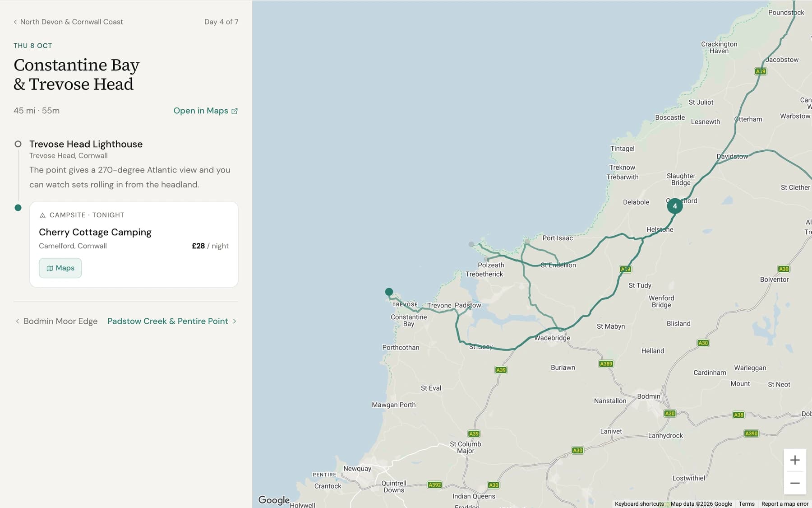Image resolution: width=812 pixels, height=508 pixels.
Task: Open in Maps link
Action: 205,111
